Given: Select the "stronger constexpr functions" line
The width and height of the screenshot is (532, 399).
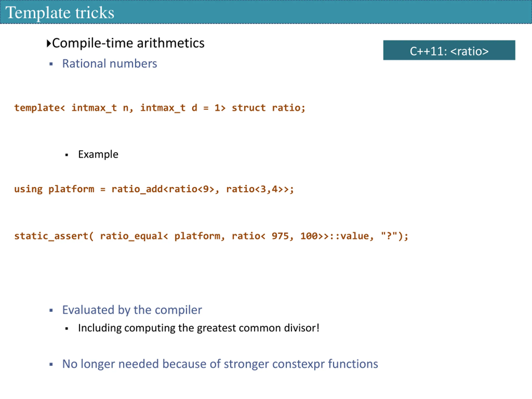Looking at the screenshot, I should point(220,364).
